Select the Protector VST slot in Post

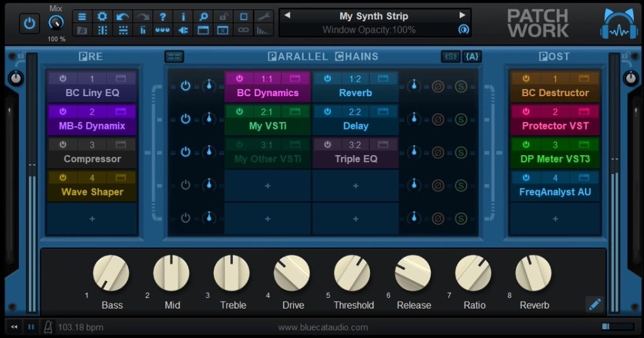555,126
